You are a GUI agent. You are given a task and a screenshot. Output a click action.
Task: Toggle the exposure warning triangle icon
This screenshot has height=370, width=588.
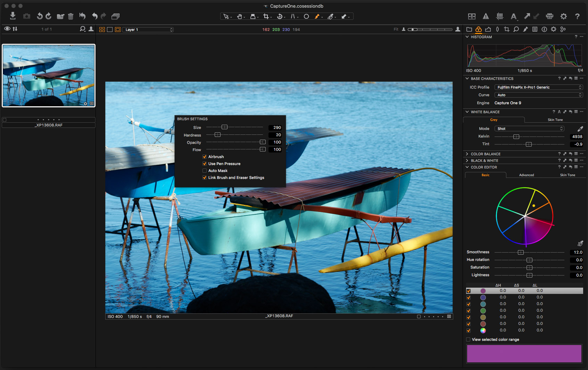tap(486, 16)
